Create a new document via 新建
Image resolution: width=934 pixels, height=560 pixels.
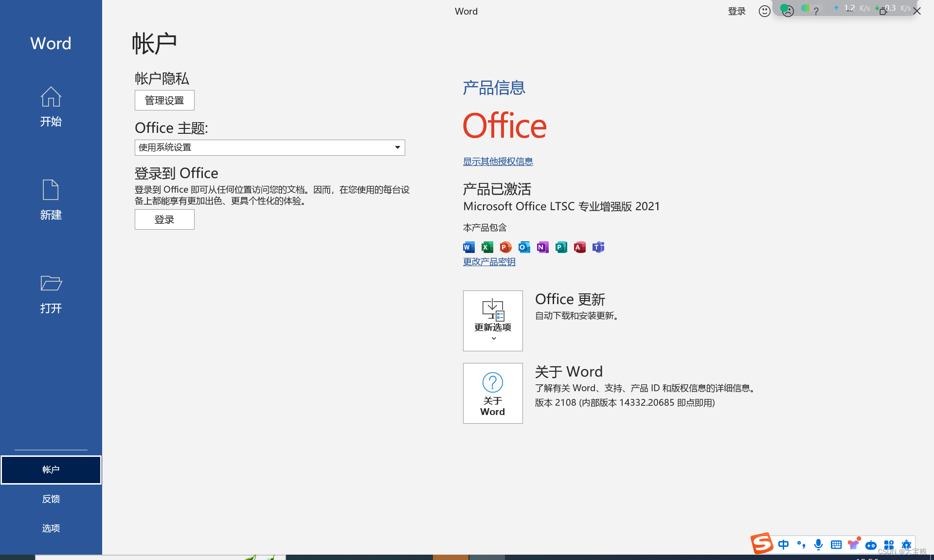[51, 200]
